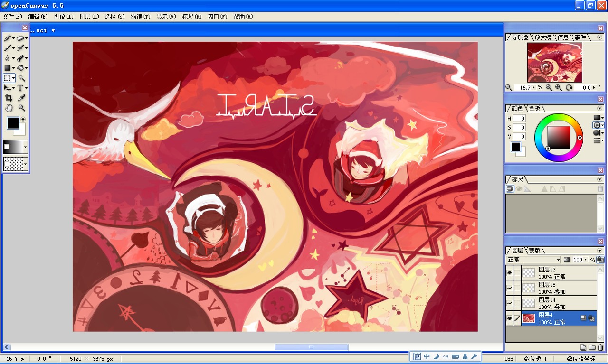Screen dimensions: 608x364
Task: Click the magnet snap icon in ruler panel
Action: (510, 188)
